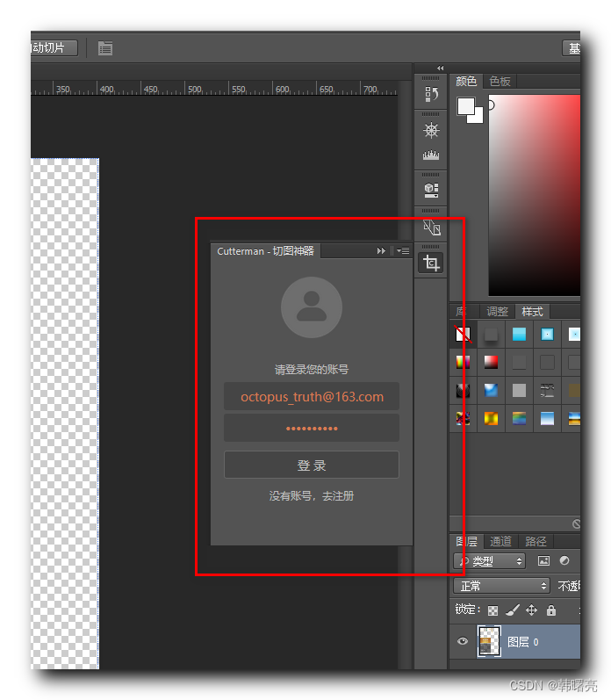Switch to the 图层 layers tab
611x700 pixels.
[467, 542]
